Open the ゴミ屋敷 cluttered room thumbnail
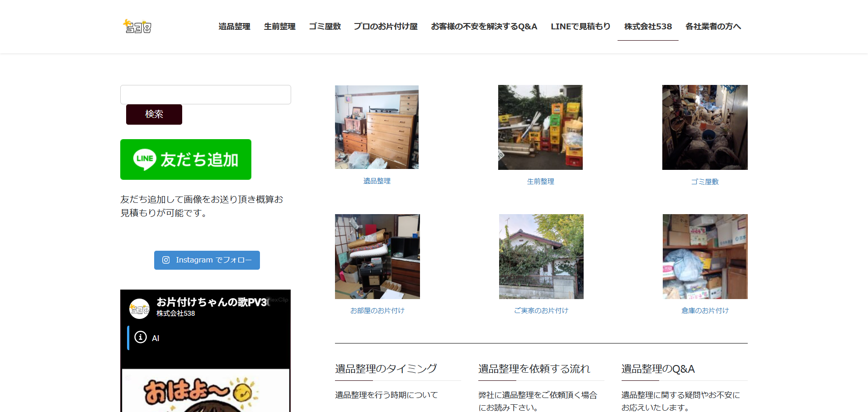 coord(705,127)
